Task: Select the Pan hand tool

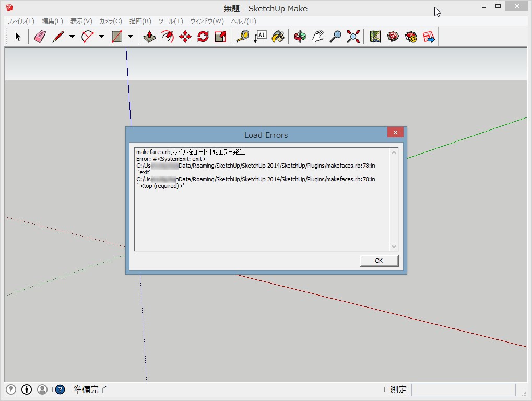Action: tap(318, 37)
